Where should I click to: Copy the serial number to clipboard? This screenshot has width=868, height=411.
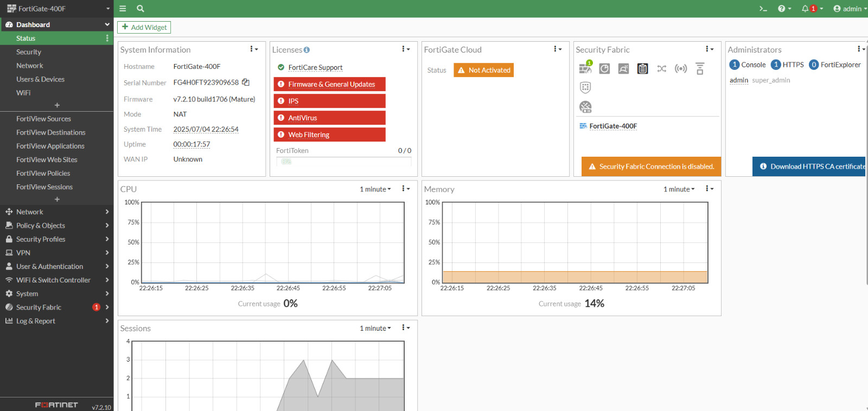coord(246,82)
